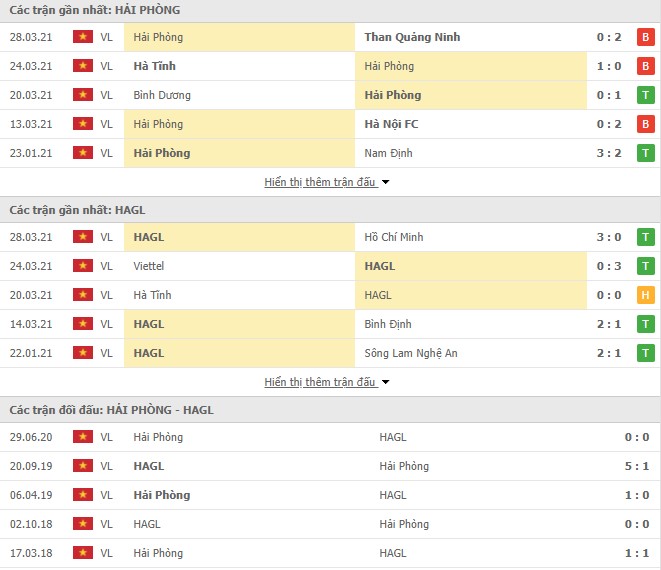The width and height of the screenshot is (661, 570).
Task: Click the red B badge for Hà Tĩnh 1:0
Action: pyautogui.click(x=646, y=66)
